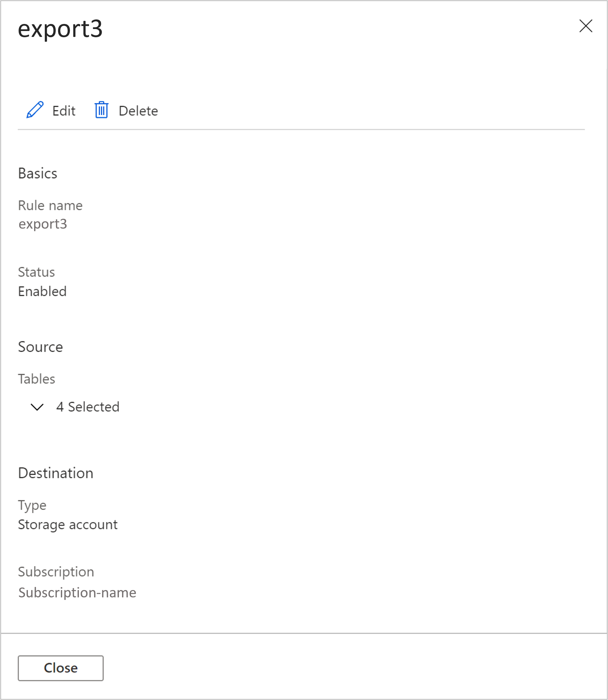Image resolution: width=608 pixels, height=700 pixels.
Task: Click the Storage account type value
Action: 68,524
